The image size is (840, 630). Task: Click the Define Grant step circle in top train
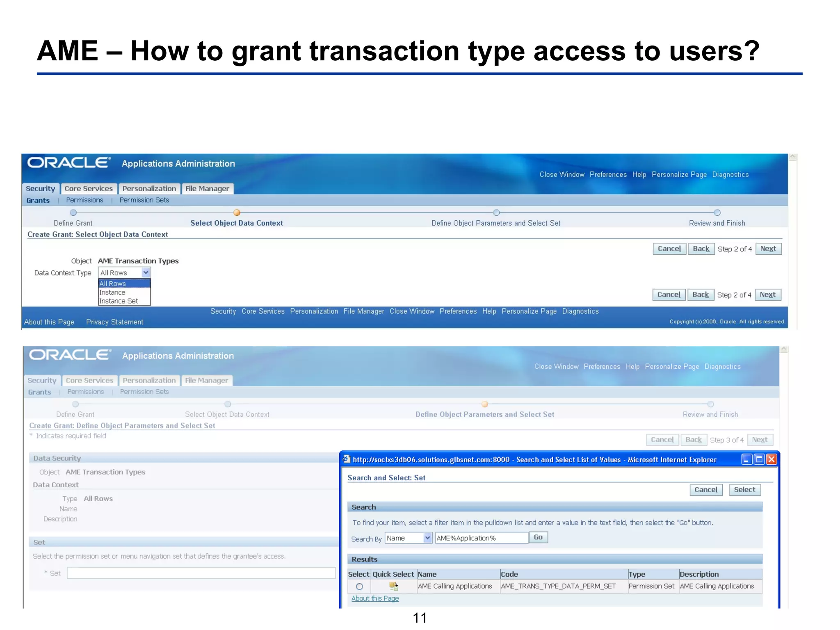tap(73, 212)
